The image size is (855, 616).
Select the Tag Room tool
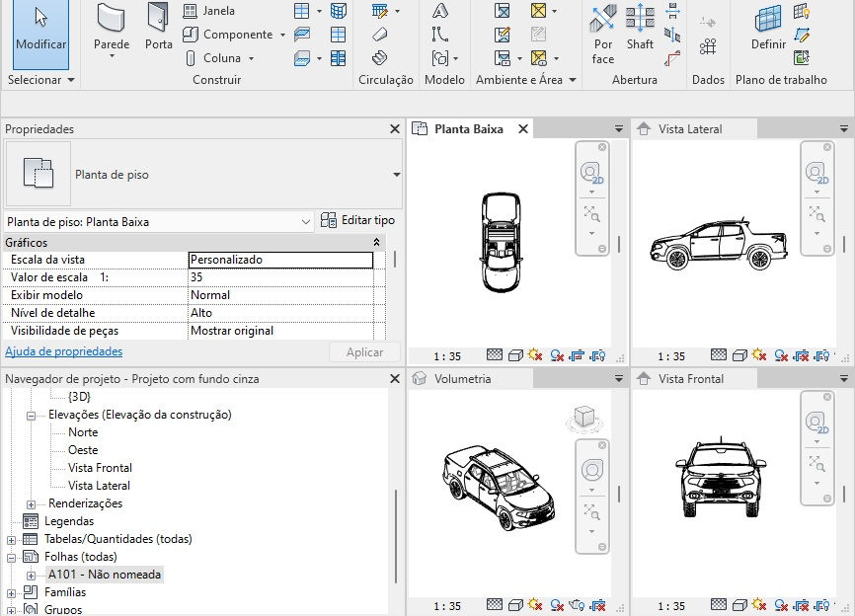(x=503, y=58)
